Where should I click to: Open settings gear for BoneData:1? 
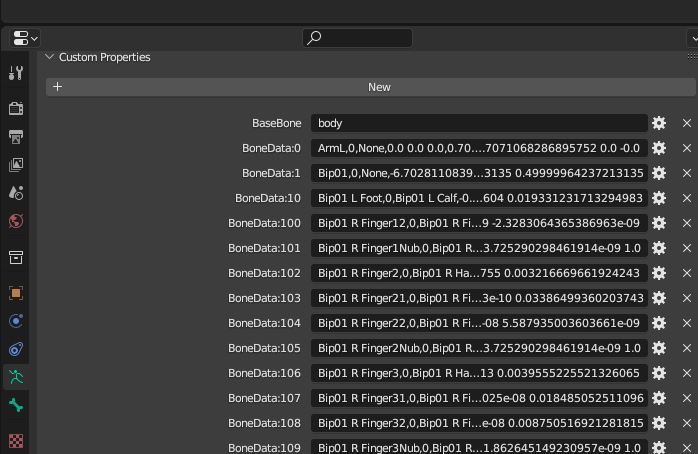[659, 173]
